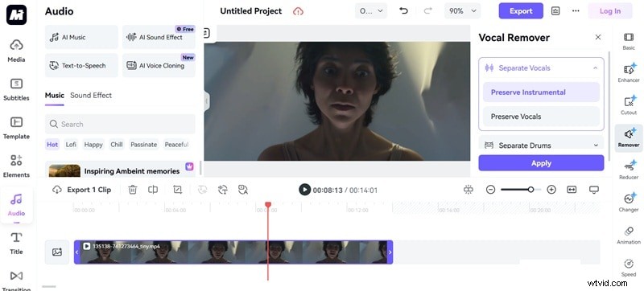Open the AI Music tool
The height and width of the screenshot is (291, 644).
tap(81, 37)
